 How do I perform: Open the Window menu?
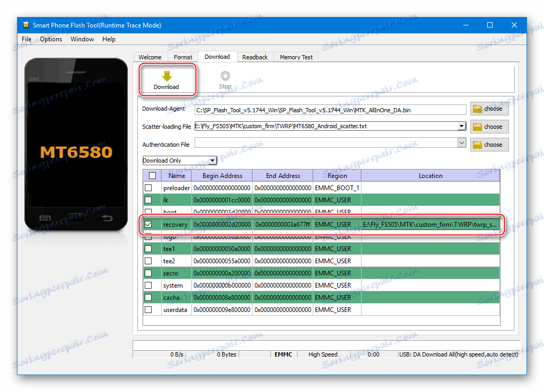82,39
